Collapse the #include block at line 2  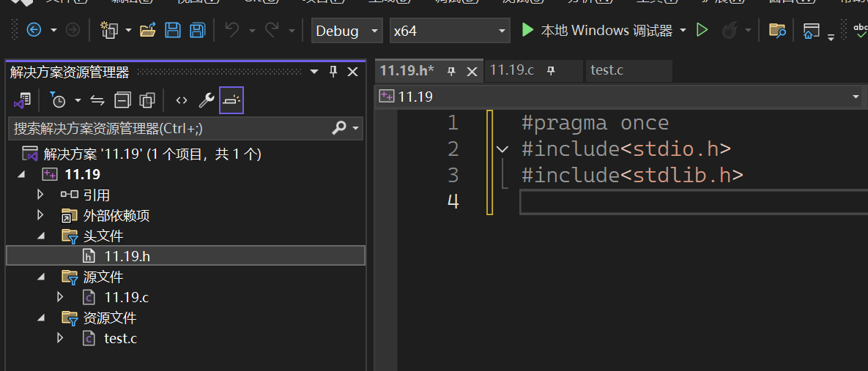coord(502,149)
